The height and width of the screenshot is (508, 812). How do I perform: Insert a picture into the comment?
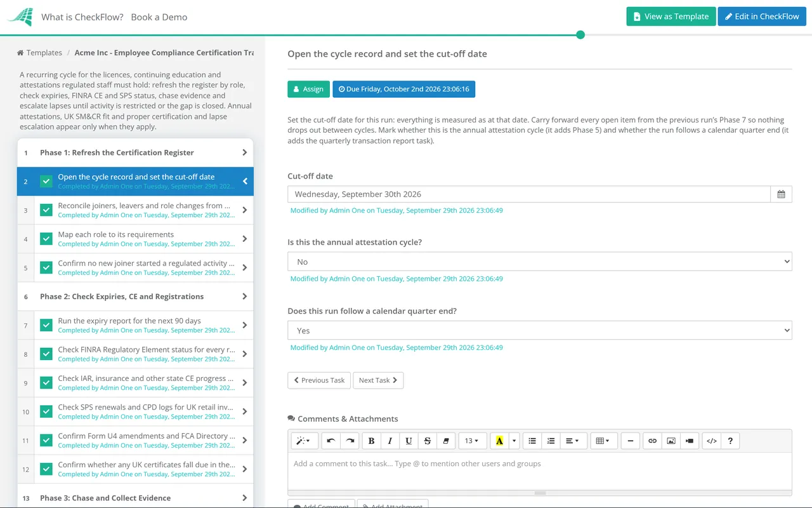(x=671, y=441)
